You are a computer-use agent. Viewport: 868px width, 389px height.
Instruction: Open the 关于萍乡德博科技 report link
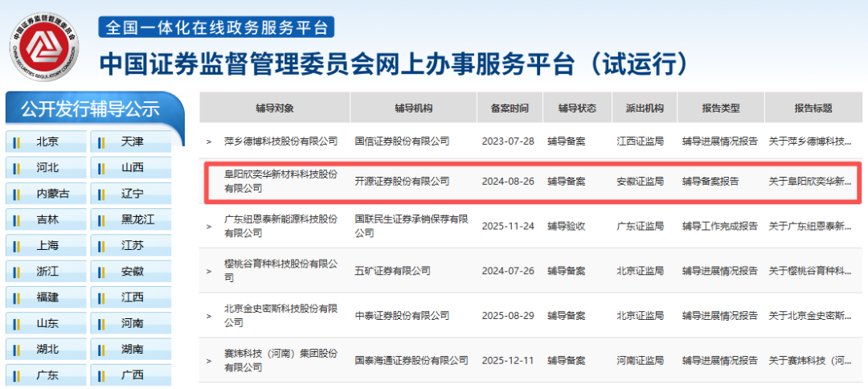809,141
